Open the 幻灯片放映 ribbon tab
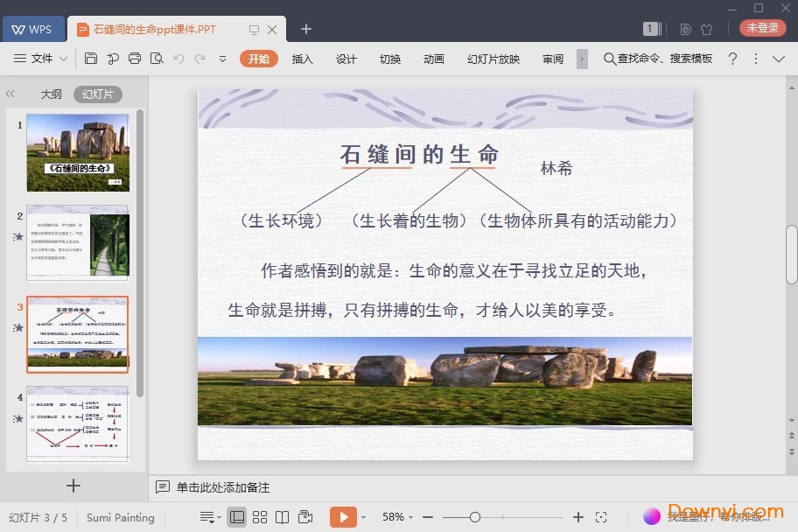 tap(493, 59)
